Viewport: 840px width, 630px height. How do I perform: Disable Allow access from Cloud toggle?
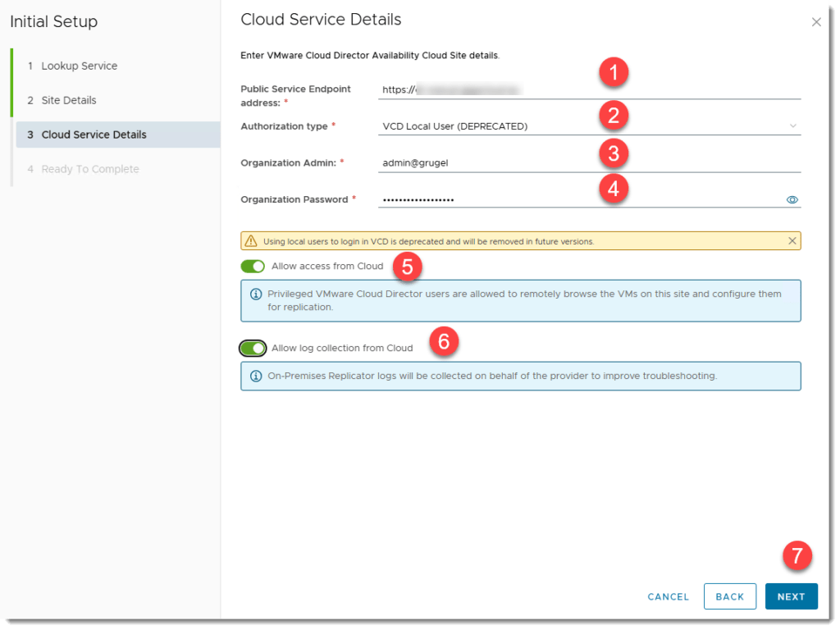(x=253, y=267)
